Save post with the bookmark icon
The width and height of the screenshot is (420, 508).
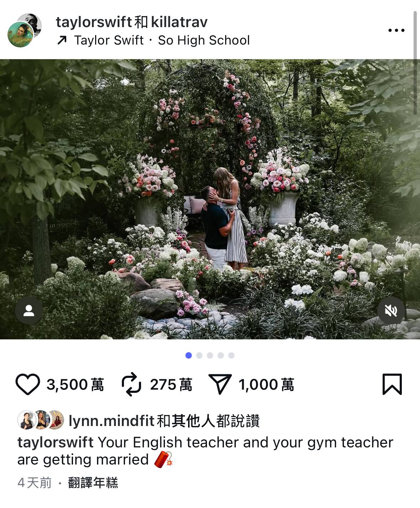coord(392,384)
